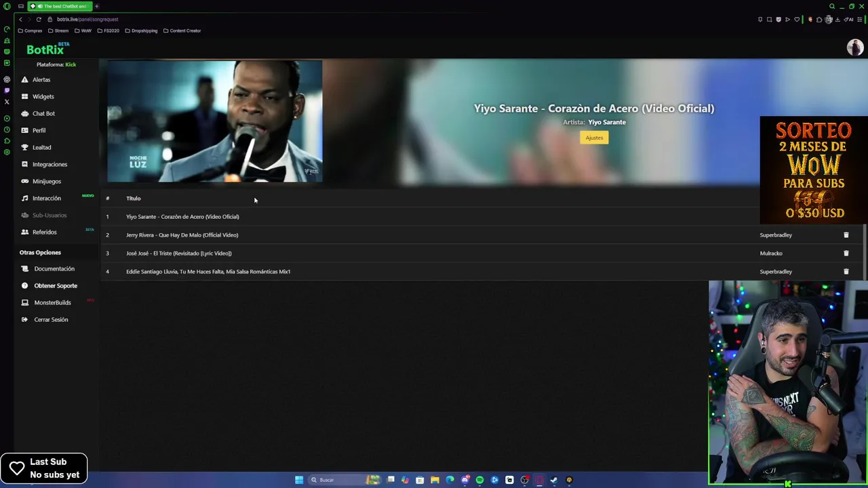Click the BotRix logo
The width and height of the screenshot is (868, 488).
tap(47, 49)
